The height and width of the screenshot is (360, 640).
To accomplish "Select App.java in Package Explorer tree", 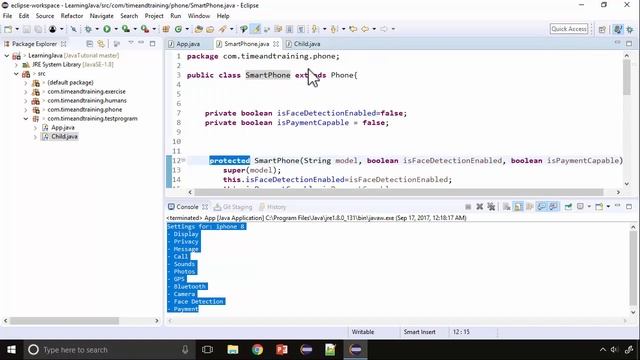I will [62, 128].
